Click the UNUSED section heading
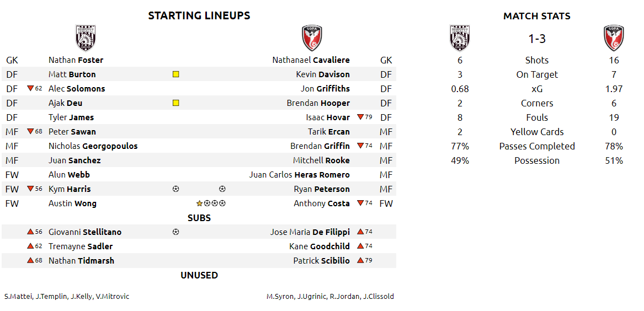Image resolution: width=644 pixels, height=311 pixels. 199,275
